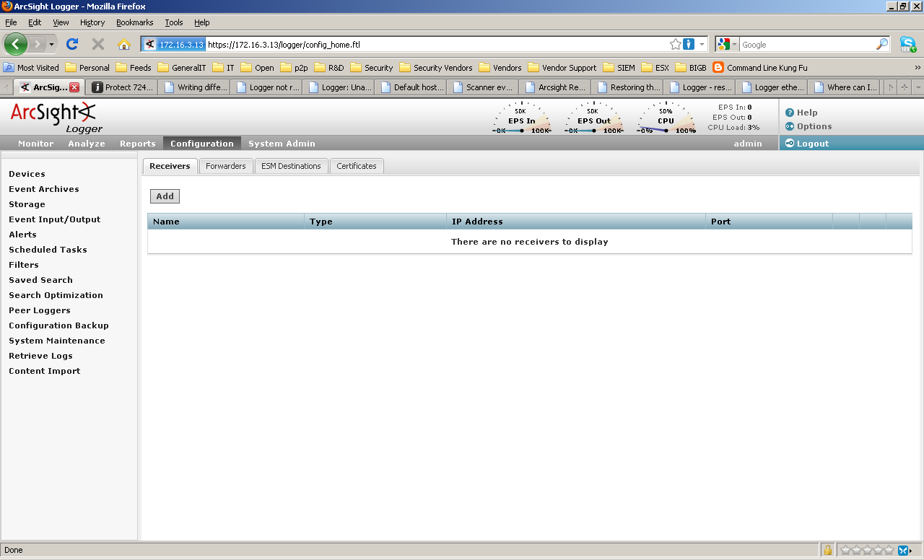Open Retrieve Logs in the sidebar
Viewport: 924px width, 560px height.
coord(40,356)
